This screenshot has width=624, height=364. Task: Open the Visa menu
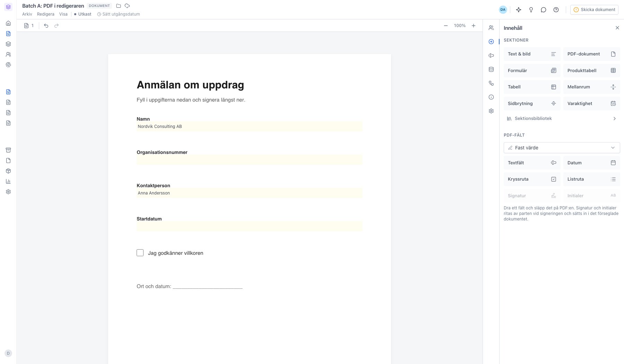(x=63, y=14)
